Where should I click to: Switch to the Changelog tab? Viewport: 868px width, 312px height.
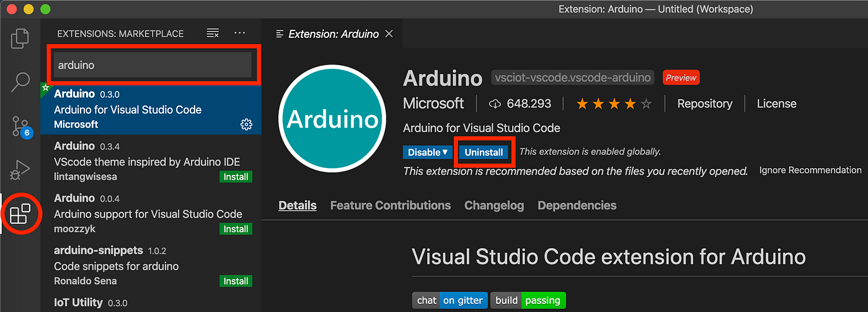pos(494,205)
